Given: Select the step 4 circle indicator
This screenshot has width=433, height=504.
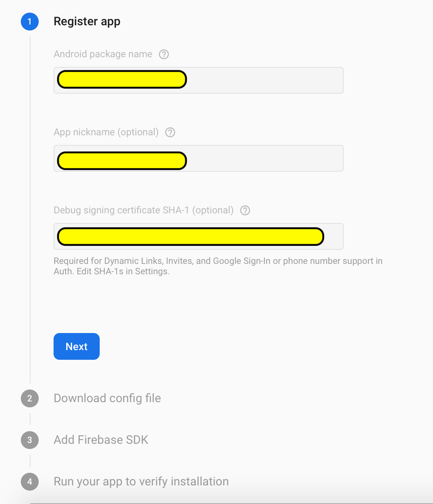Looking at the screenshot, I should click(x=29, y=482).
